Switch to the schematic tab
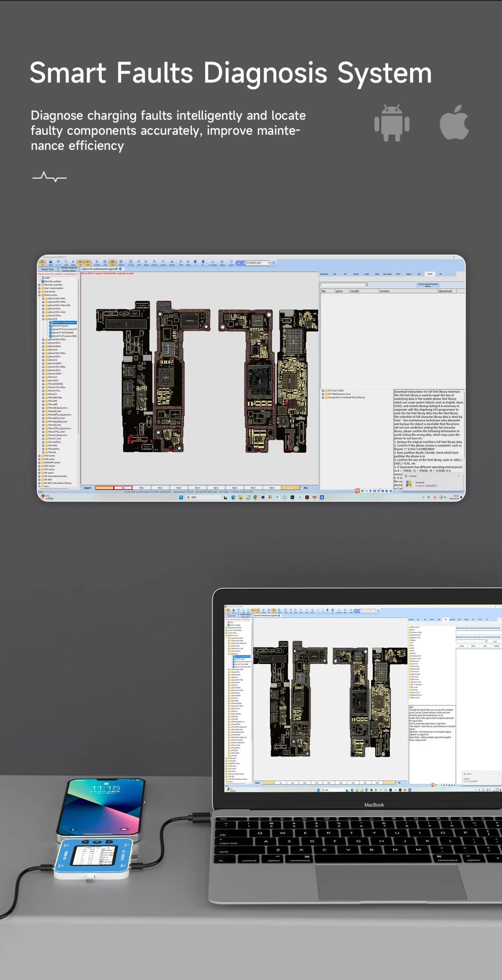The width and height of the screenshot is (502, 980). pyautogui.click(x=324, y=274)
